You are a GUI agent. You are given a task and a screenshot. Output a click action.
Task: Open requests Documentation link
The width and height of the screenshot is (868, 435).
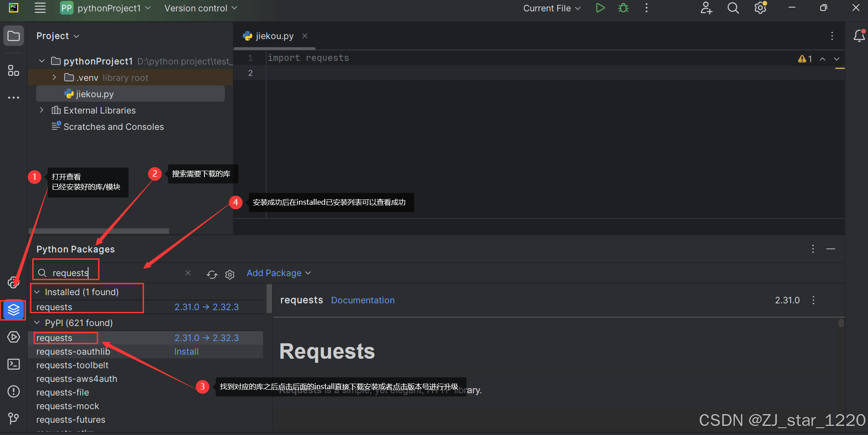tap(362, 300)
